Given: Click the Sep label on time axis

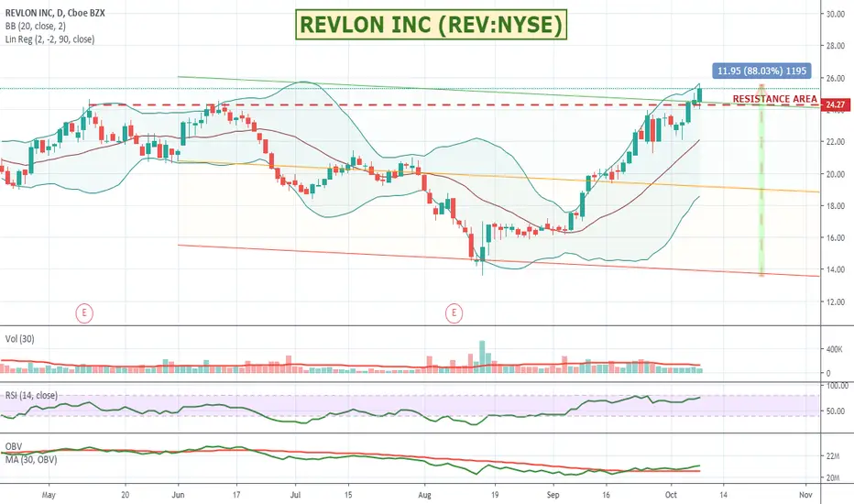Looking at the screenshot, I should click(553, 495).
